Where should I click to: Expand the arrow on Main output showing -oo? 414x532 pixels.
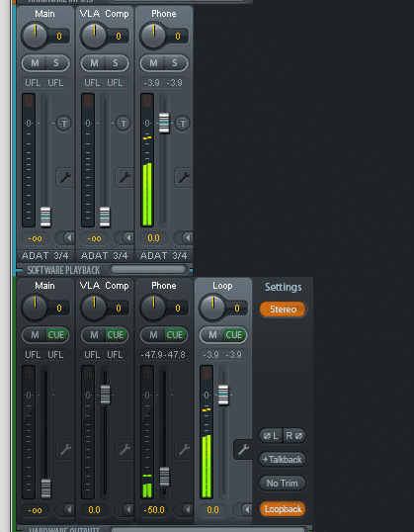68,509
